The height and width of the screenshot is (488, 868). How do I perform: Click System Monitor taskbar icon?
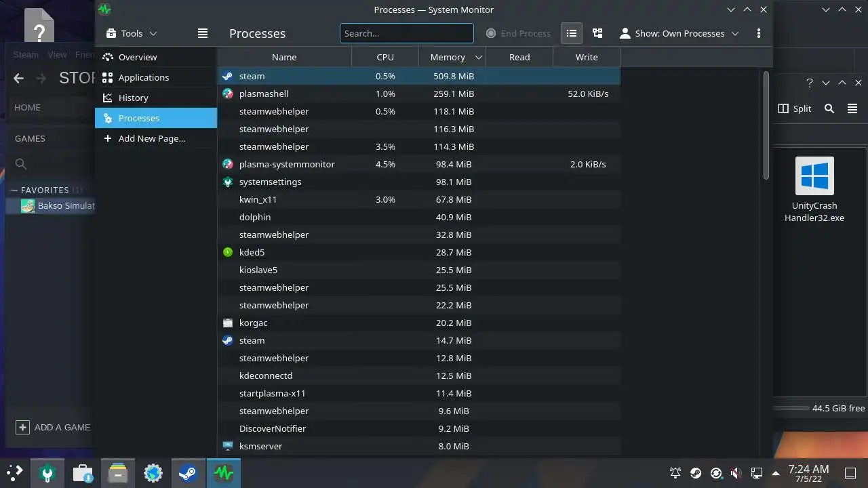tap(224, 472)
